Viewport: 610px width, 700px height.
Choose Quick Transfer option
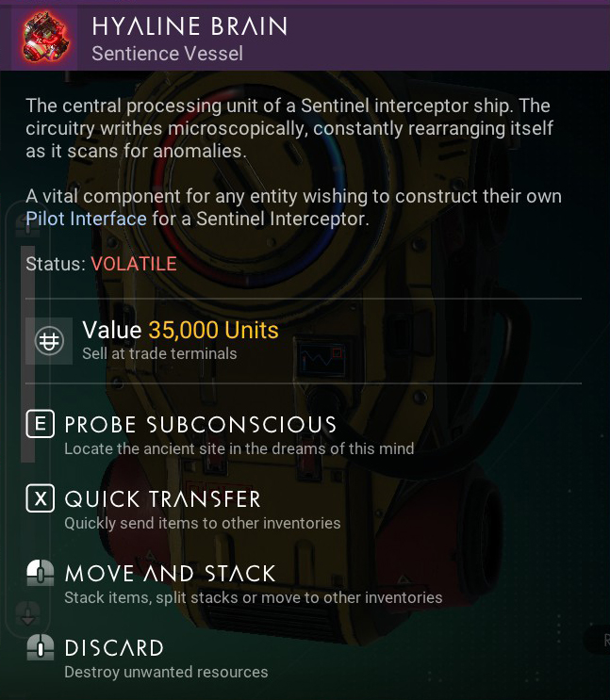[162, 499]
